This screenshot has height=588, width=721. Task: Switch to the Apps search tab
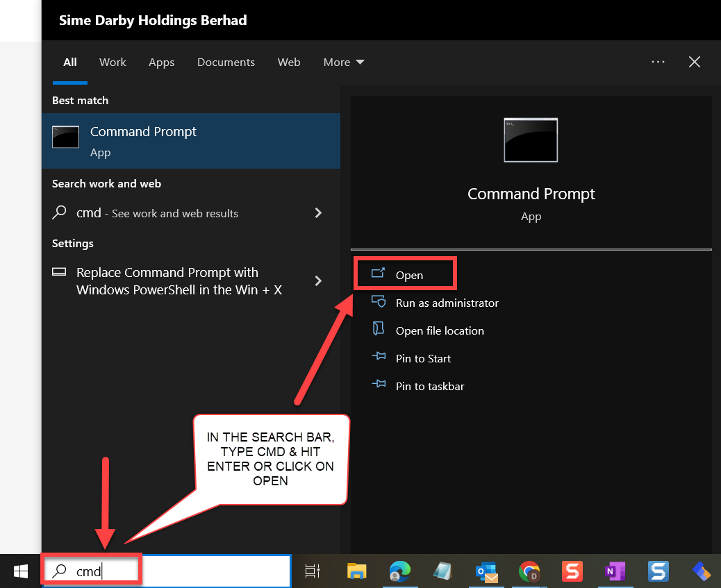(x=161, y=62)
